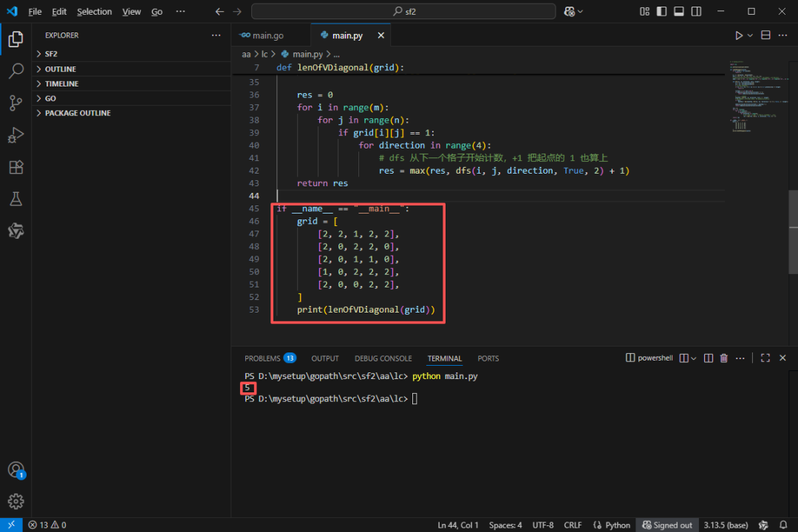
Task: Toggle the primary side bar layout
Action: 661,12
